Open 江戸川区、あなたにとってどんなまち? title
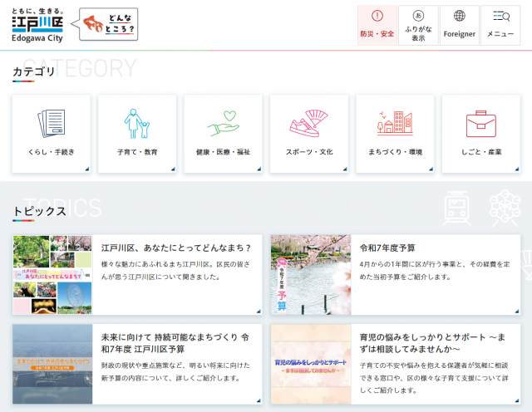The image size is (532, 412). tap(176, 248)
